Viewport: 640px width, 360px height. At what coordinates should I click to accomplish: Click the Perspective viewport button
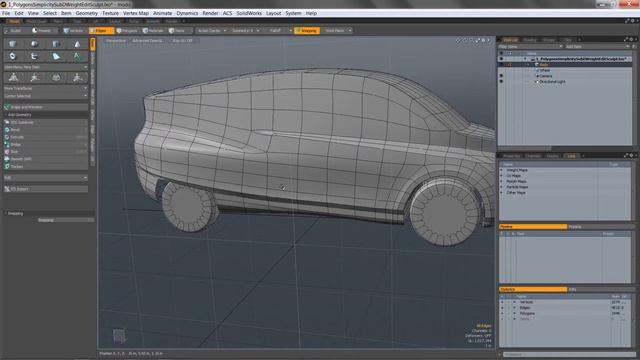coord(116,41)
